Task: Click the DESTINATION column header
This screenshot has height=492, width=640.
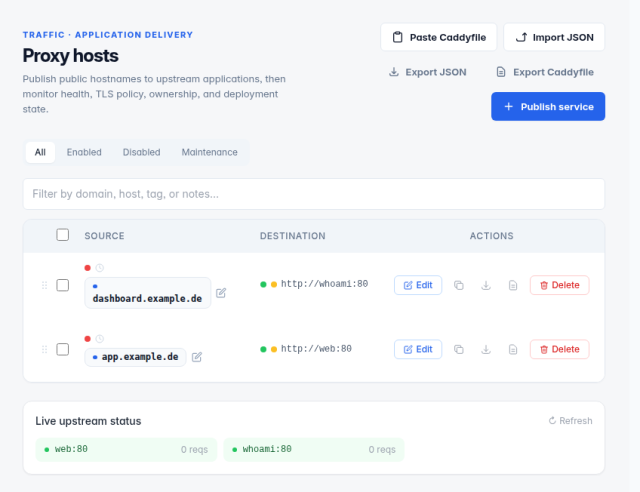Action: tap(293, 236)
